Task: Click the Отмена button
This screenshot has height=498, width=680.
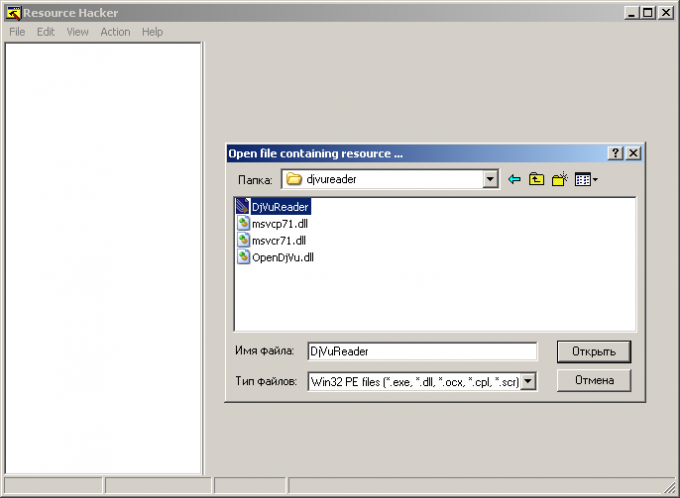Action: pos(594,380)
